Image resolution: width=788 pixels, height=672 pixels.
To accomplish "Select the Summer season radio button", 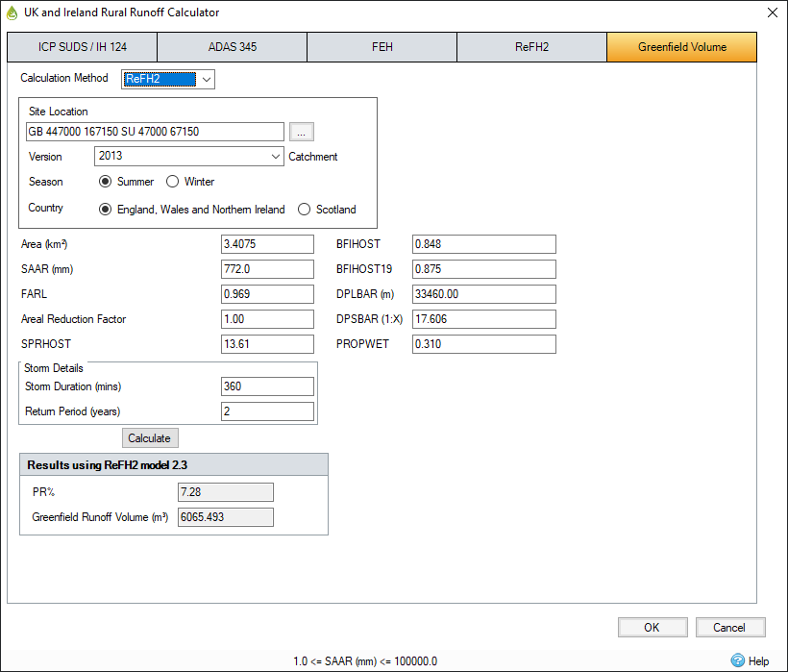I will pos(105,182).
